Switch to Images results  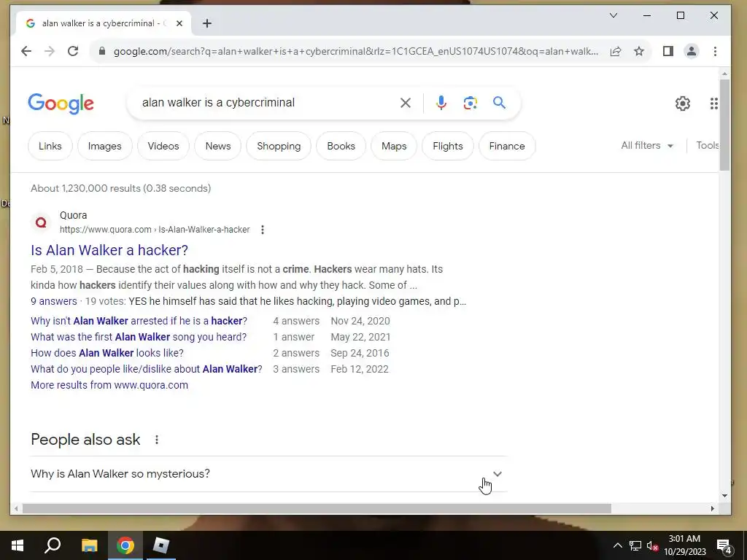pyautogui.click(x=105, y=146)
